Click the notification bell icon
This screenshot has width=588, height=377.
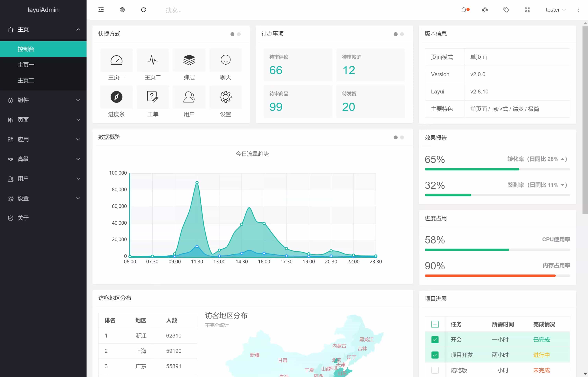point(464,10)
